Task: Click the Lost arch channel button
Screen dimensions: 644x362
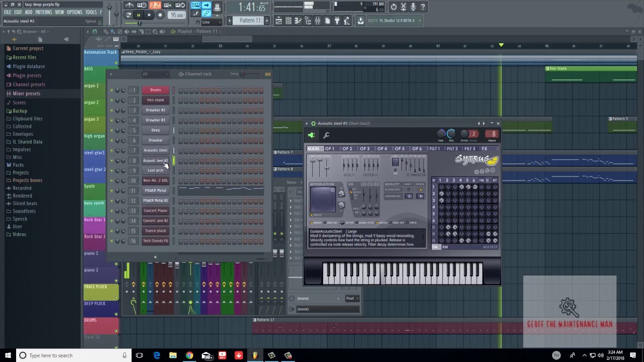Action: tap(155, 170)
